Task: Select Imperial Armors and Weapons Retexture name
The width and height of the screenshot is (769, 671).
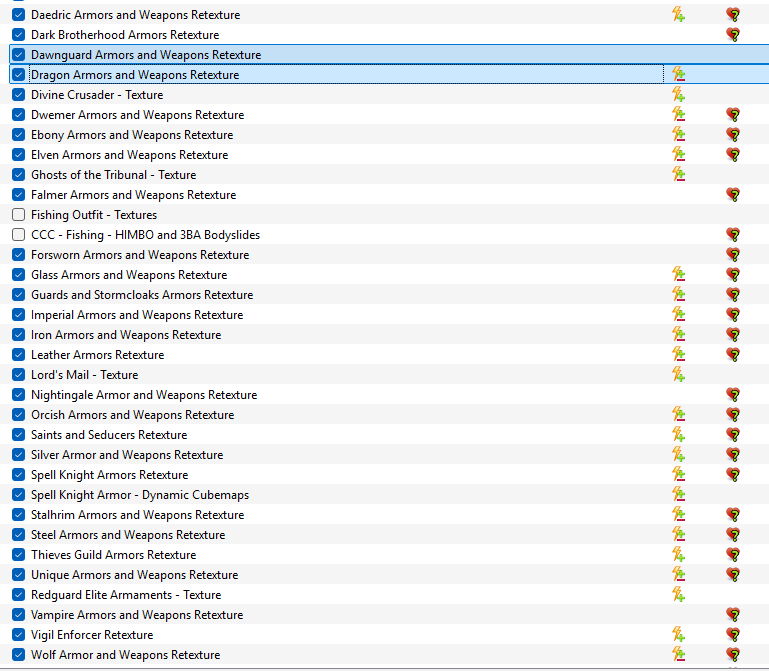Action: pyautogui.click(x=137, y=315)
